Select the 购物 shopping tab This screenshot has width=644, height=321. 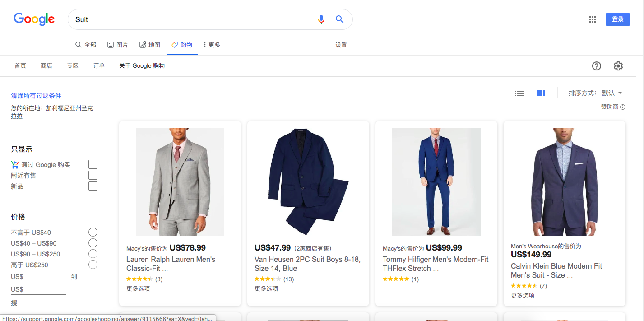click(182, 45)
